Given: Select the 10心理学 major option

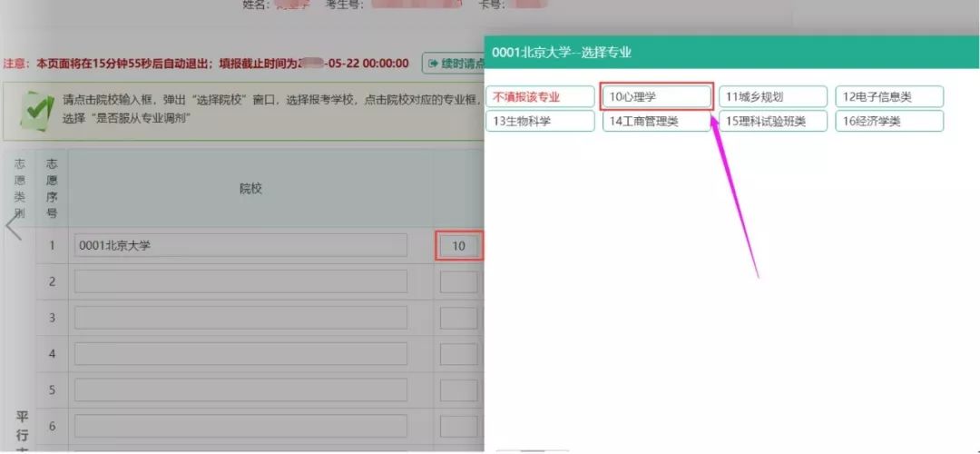Looking at the screenshot, I should click(x=656, y=97).
